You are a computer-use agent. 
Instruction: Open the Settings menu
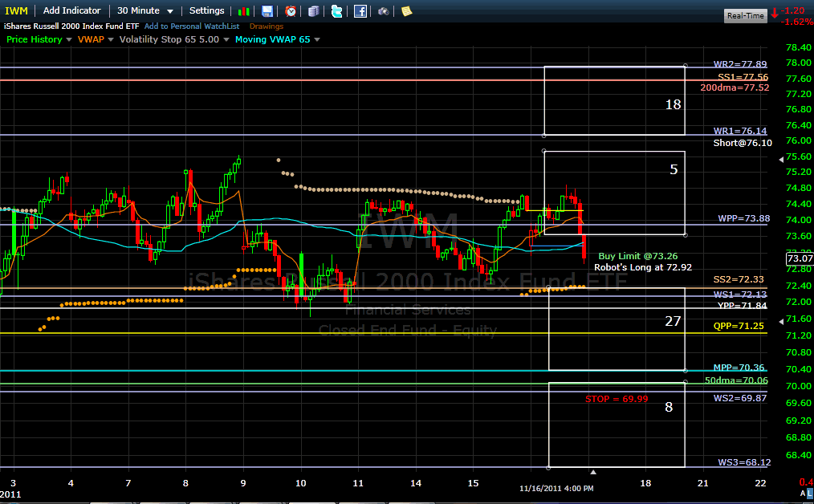(x=206, y=10)
